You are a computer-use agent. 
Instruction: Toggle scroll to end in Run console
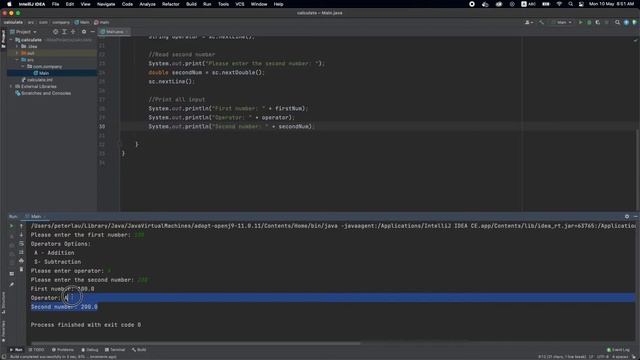21,252
